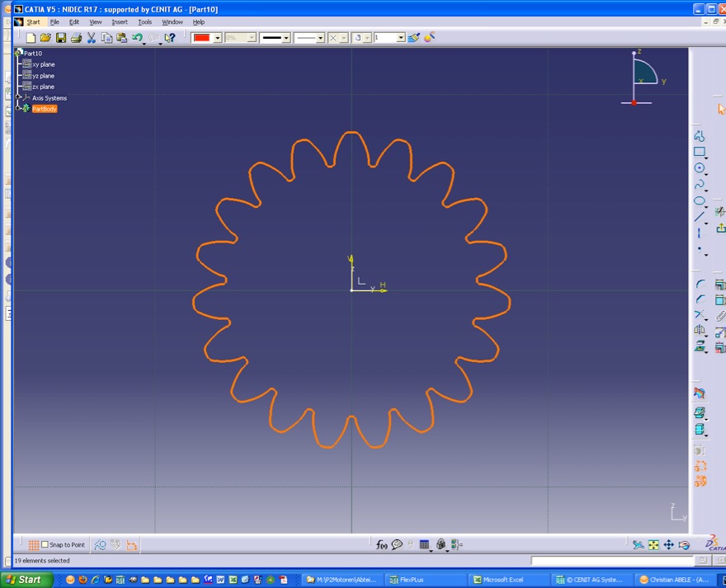Undo the last action with the Undo icon
Screen dimensions: 726x588
point(137,38)
